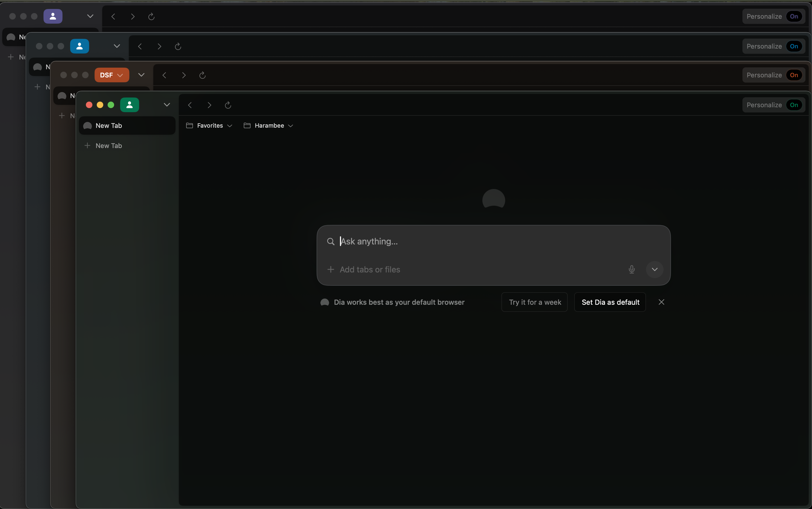812x509 pixels.
Task: Go back in the green profile window
Action: pyautogui.click(x=190, y=105)
